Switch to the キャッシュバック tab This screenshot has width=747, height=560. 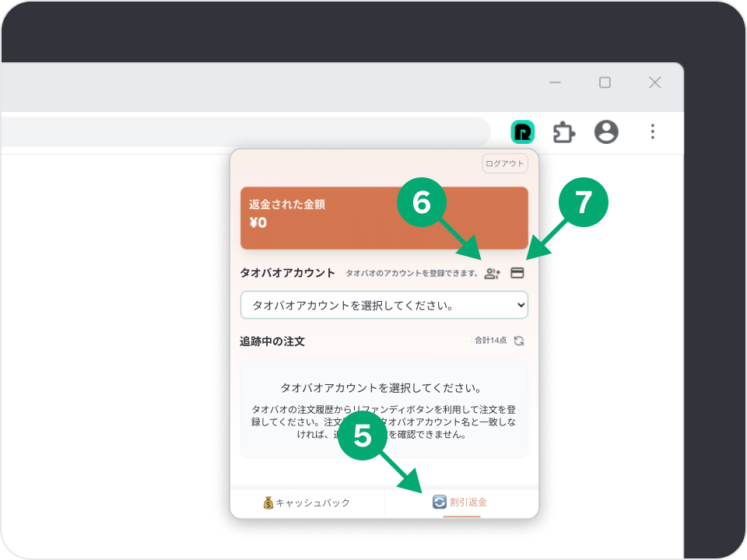coord(307,502)
